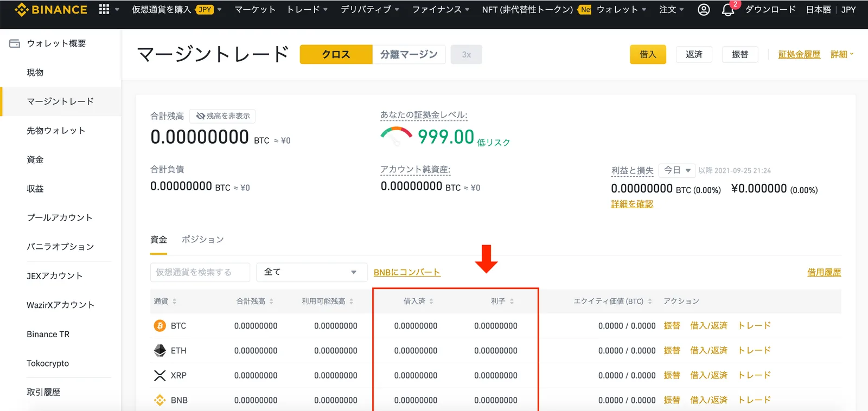Screen dimensions: 868x411
Task: Open the 詳細 dropdown
Action: (842, 54)
